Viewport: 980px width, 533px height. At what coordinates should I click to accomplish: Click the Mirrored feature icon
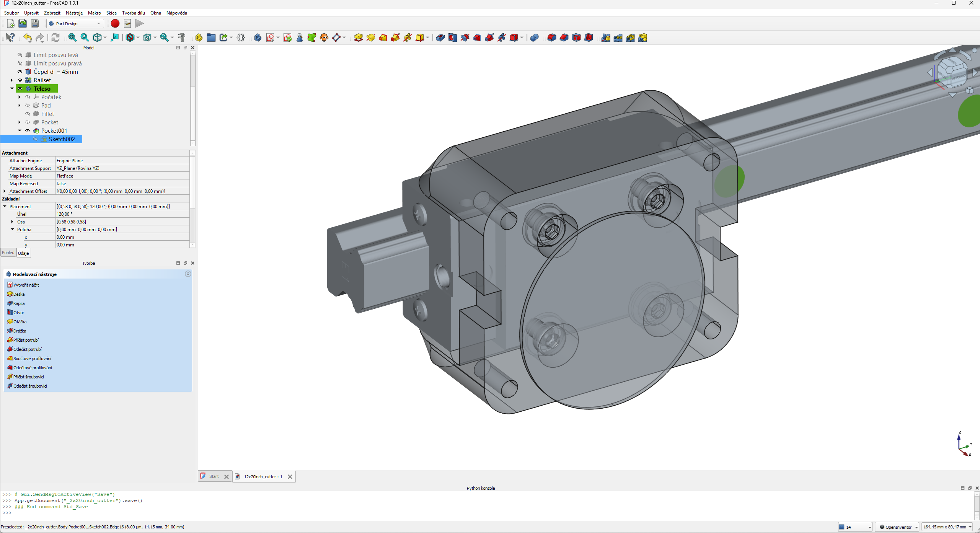click(605, 37)
